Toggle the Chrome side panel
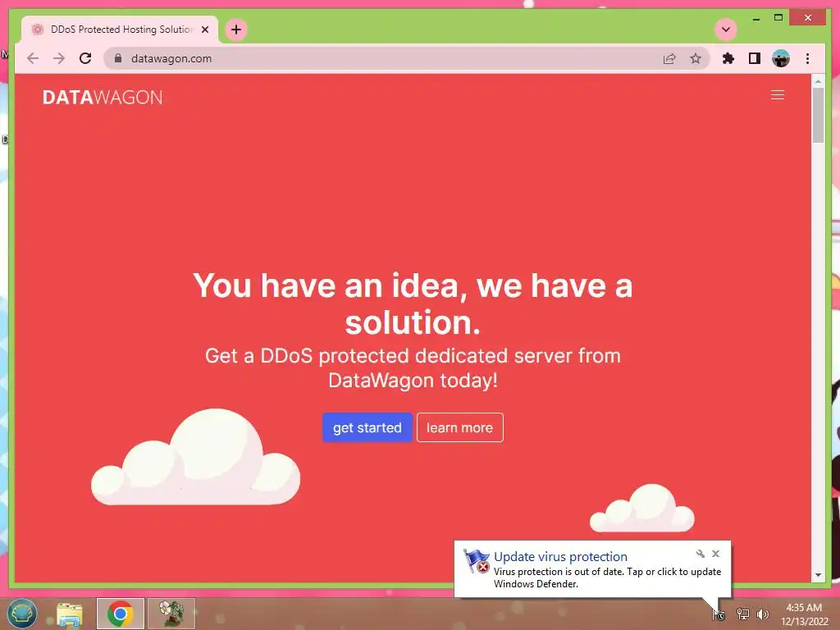840x630 pixels. pyautogui.click(x=755, y=58)
